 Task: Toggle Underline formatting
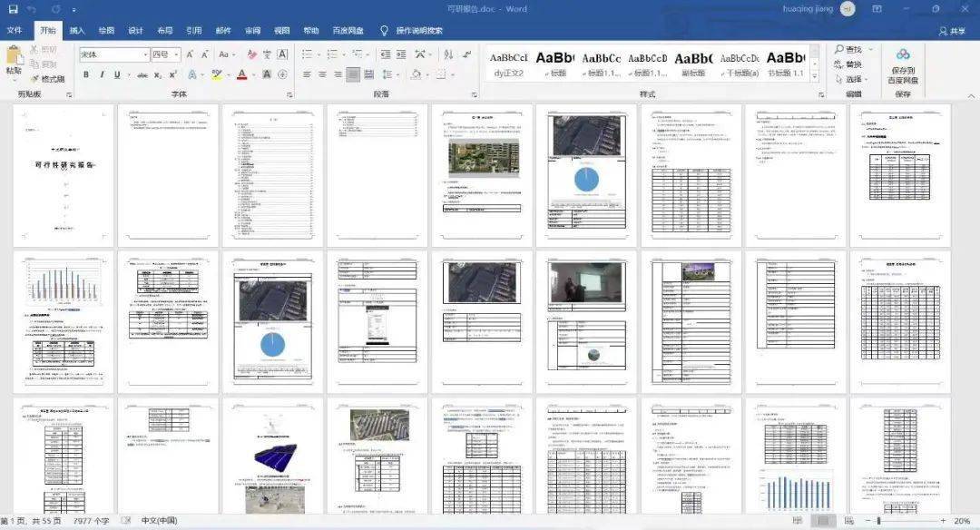click(x=117, y=75)
